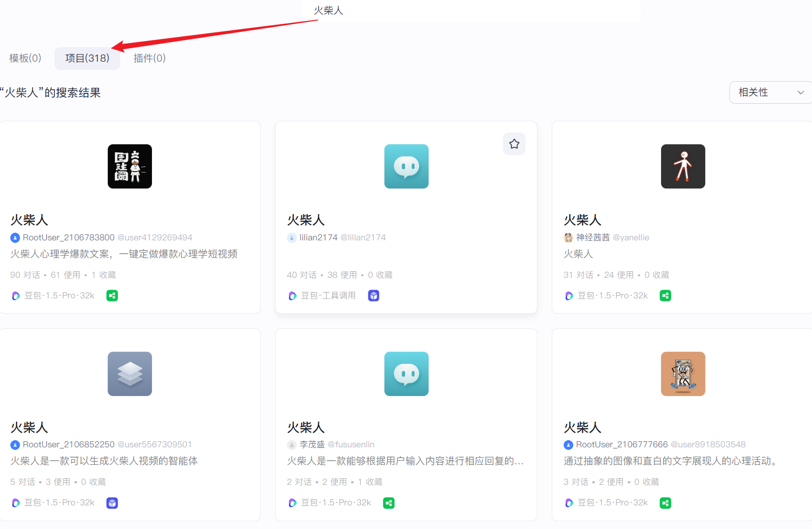812x529 pixels.
Task: Click the 豆包·工具调用 model label
Action: [x=328, y=296]
